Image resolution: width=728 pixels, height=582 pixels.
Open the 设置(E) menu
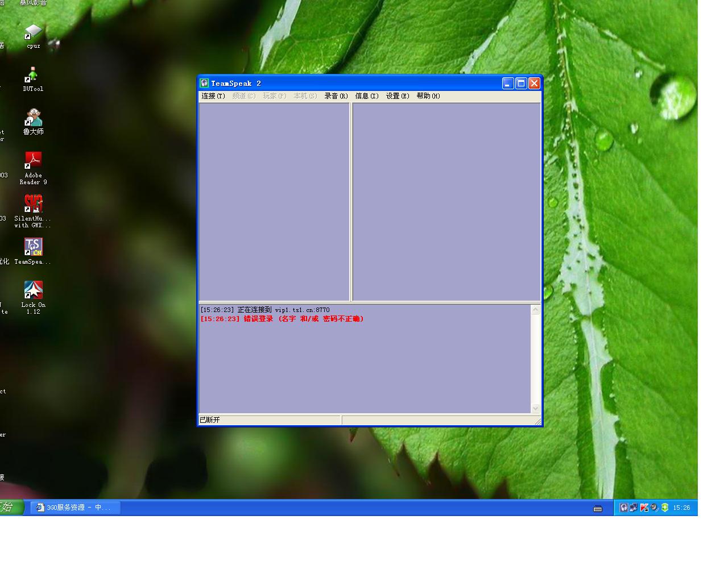(398, 96)
